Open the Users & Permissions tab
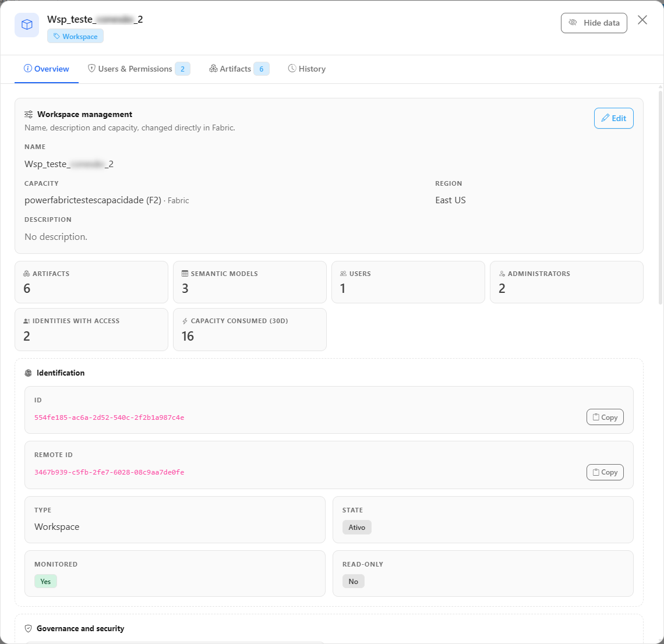Viewport: 664px width, 644px height. 139,69
